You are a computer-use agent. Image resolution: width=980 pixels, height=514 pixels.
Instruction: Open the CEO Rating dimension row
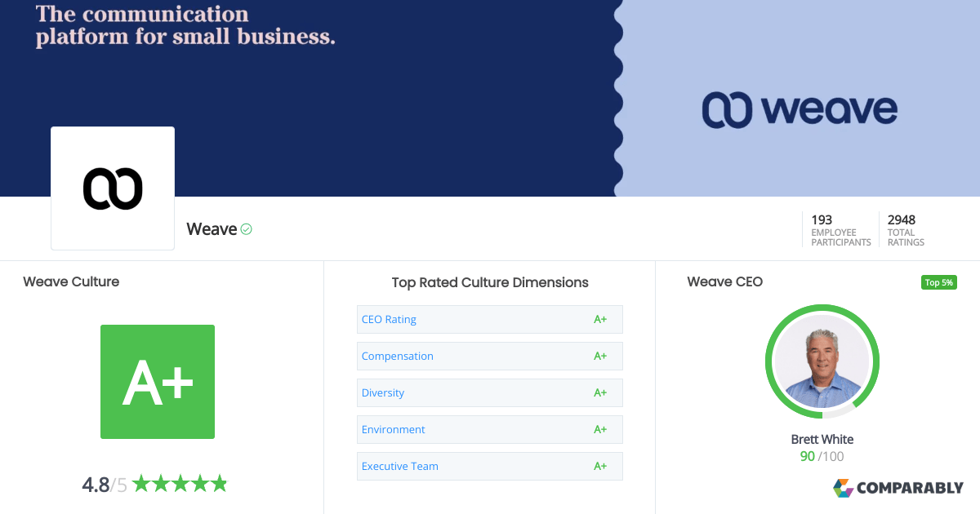tap(490, 319)
